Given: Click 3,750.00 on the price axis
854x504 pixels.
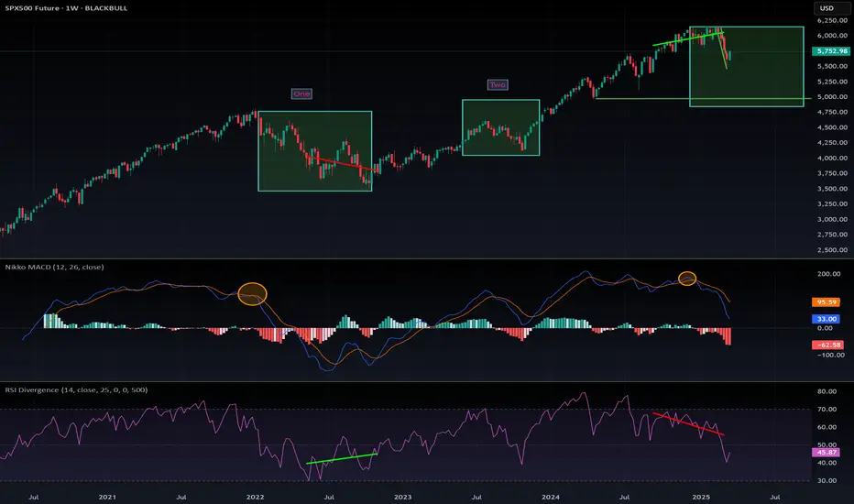Looking at the screenshot, I should pos(832,173).
